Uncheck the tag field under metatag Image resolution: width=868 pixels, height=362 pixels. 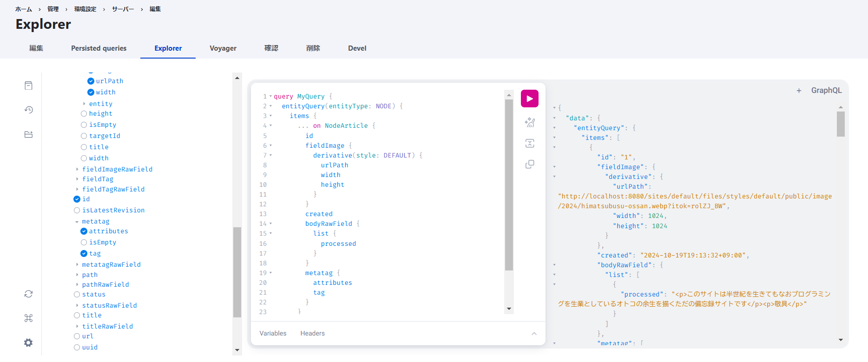click(x=84, y=253)
